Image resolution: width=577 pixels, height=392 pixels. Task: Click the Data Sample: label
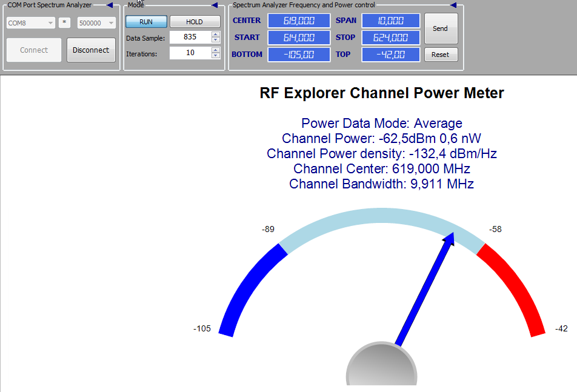[x=145, y=38]
